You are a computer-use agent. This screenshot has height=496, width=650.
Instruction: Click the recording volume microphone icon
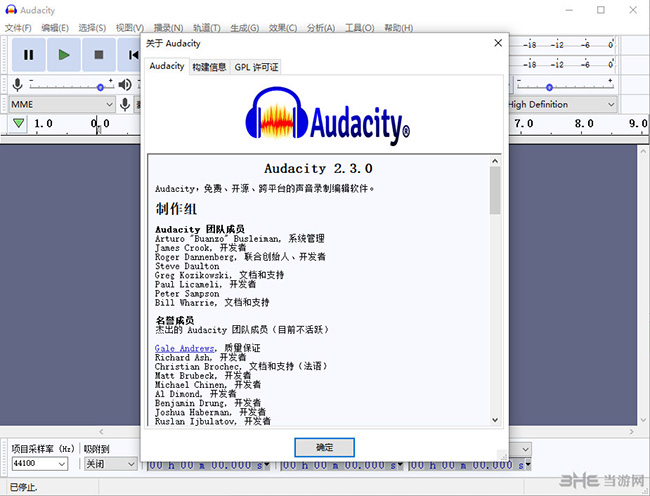click(x=17, y=85)
